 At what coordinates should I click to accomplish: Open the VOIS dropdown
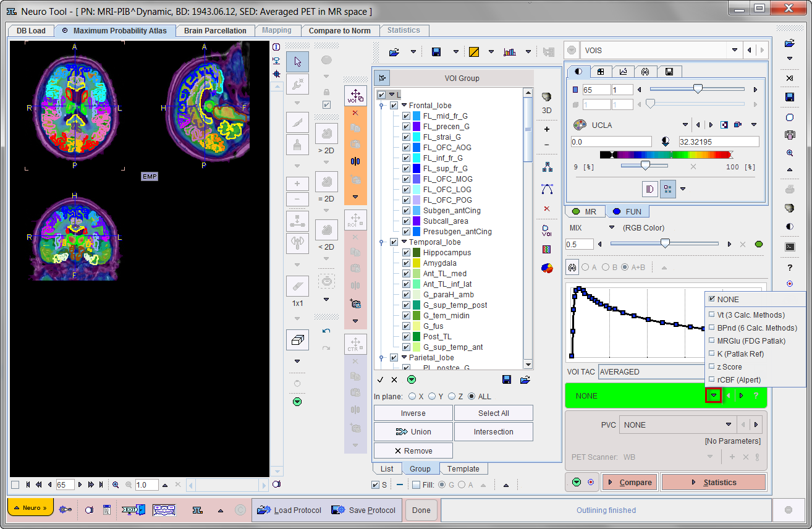(734, 51)
